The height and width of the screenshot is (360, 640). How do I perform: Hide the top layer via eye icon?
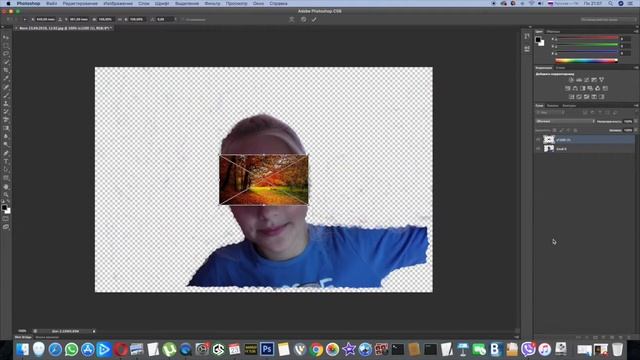click(538, 140)
